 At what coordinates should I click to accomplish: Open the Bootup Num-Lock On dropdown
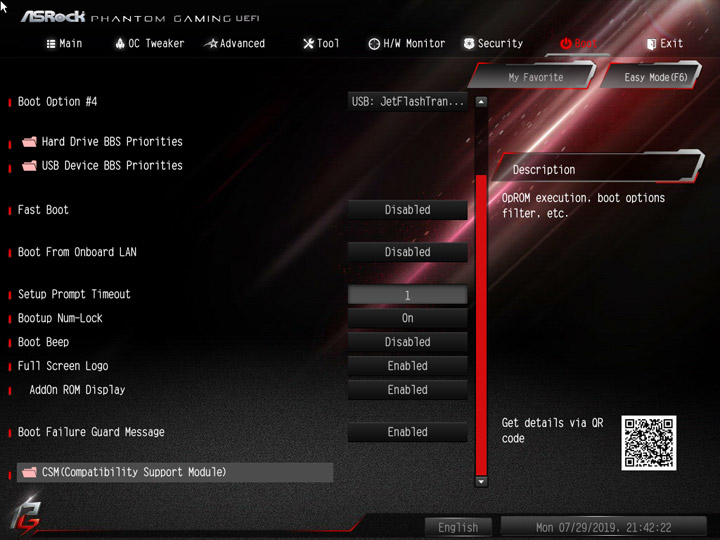[407, 318]
